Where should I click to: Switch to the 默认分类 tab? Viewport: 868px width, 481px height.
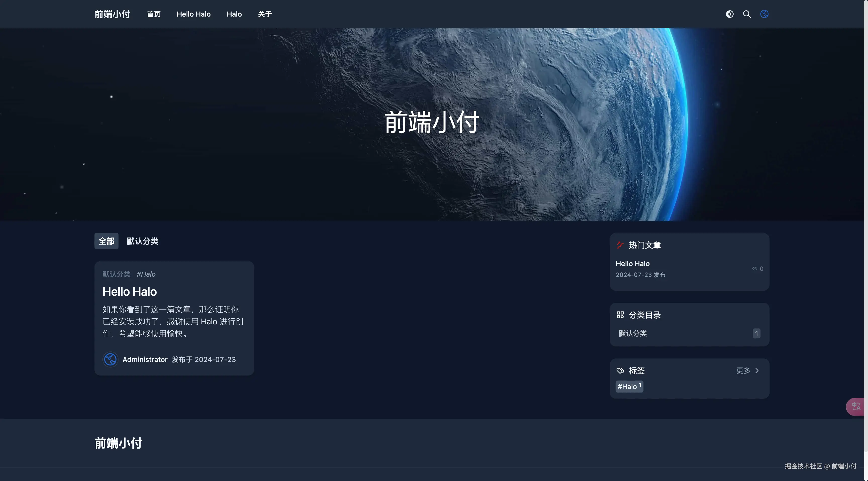point(142,241)
